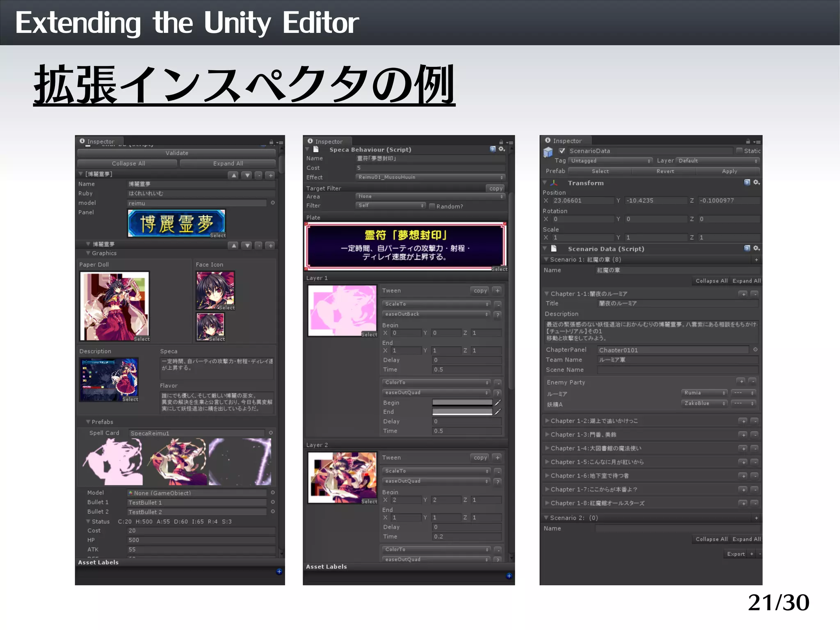This screenshot has width=840, height=630.
Task: Expand Chapter 1-4 foldout
Action: (547, 448)
